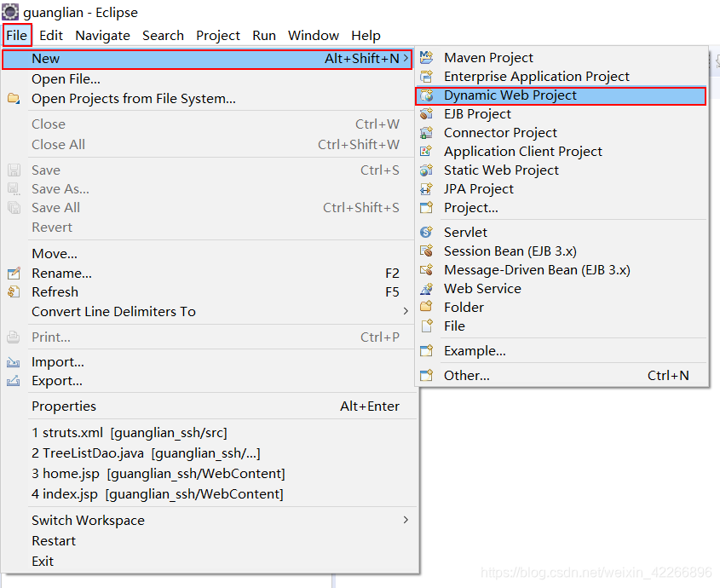Open the Navigate menu
The height and width of the screenshot is (588, 720).
(102, 36)
